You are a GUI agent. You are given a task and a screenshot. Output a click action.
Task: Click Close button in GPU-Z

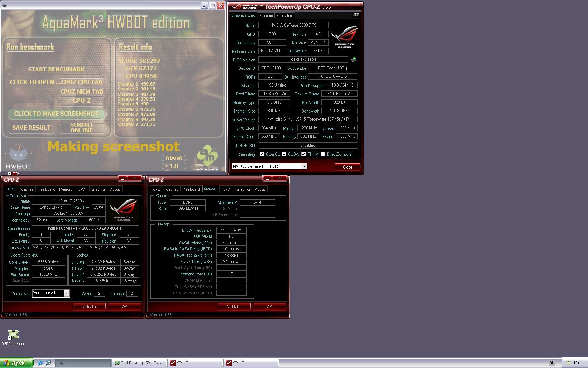coord(348,167)
